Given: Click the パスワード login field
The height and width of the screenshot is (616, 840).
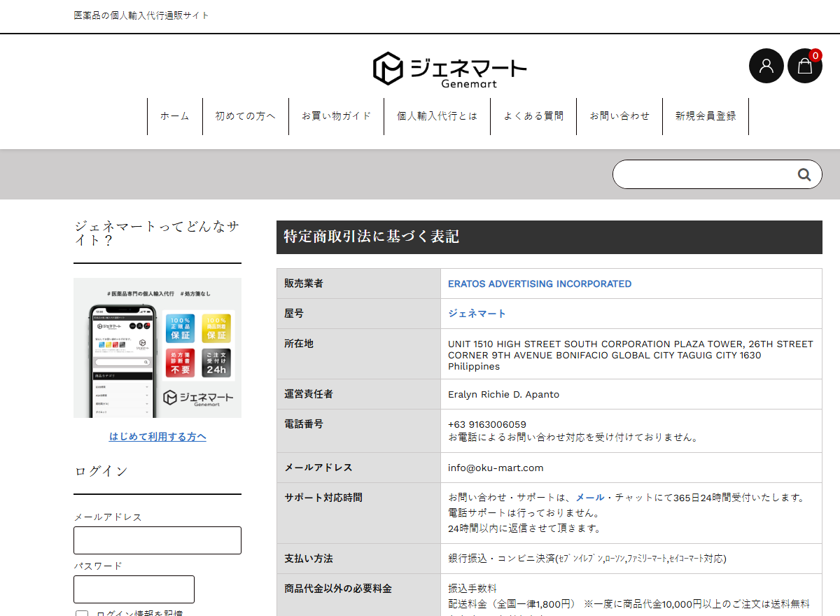Looking at the screenshot, I should tap(134, 589).
